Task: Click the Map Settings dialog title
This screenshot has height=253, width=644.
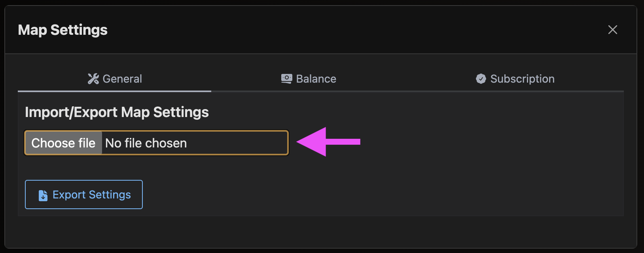Action: coord(63,30)
